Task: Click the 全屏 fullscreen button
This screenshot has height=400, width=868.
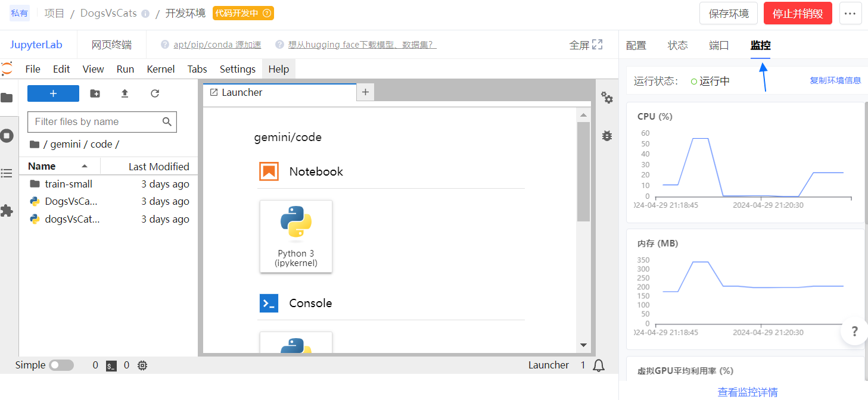Action: 586,45
